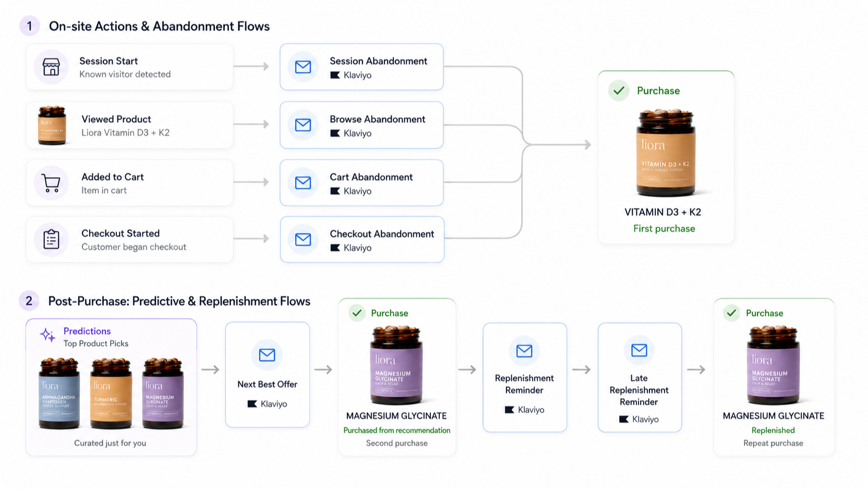This screenshot has width=868, height=489.
Task: Click 'Item in cart' subtitle
Action: (104, 190)
